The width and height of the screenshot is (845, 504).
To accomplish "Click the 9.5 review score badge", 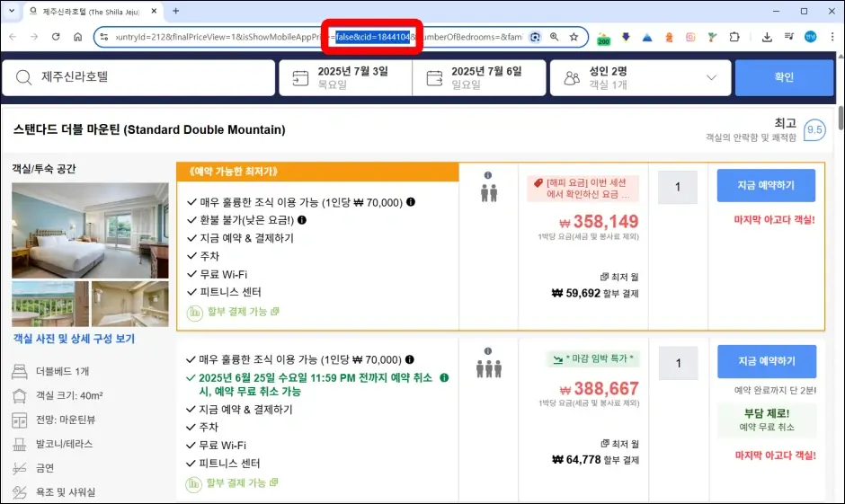I will click(x=814, y=129).
